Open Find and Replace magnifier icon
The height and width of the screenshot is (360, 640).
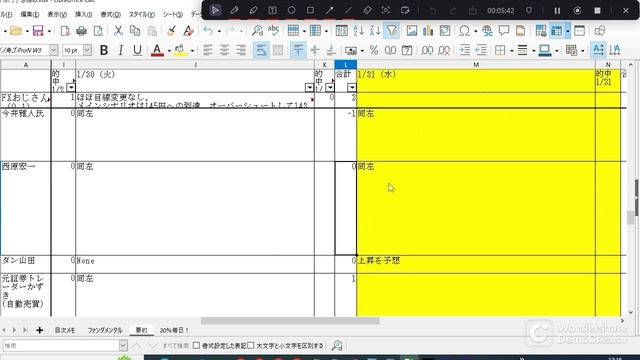coord(257,31)
